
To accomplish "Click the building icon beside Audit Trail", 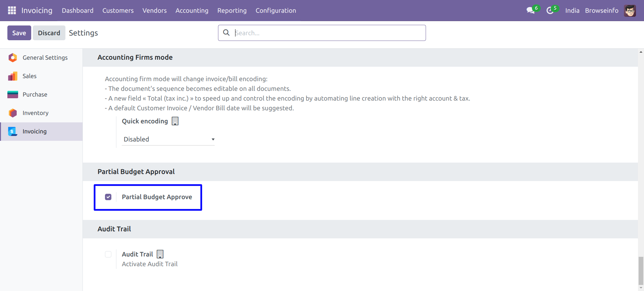I will pos(160,254).
